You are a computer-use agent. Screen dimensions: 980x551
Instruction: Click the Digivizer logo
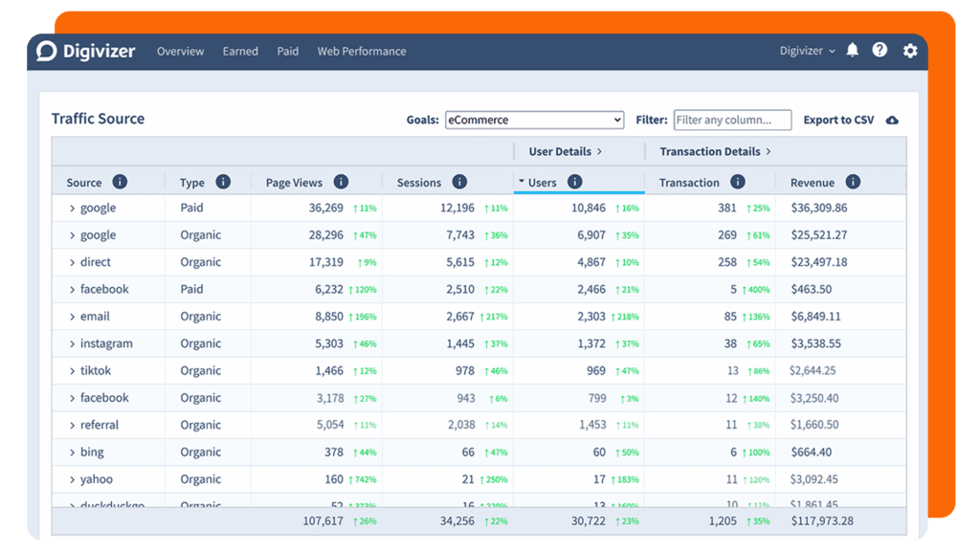pos(86,51)
